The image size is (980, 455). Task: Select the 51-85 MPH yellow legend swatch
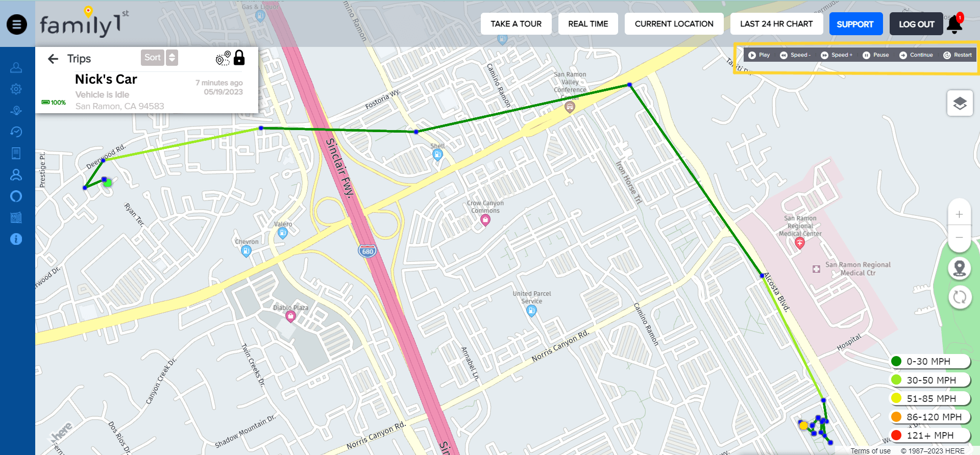(896, 398)
